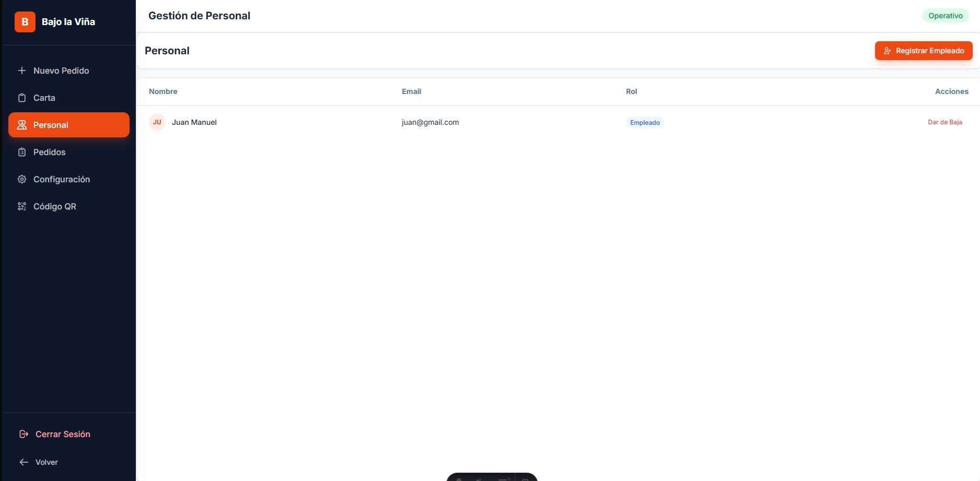Click Juan Manuel's 'JU' avatar circle
980x481 pixels.
(157, 122)
